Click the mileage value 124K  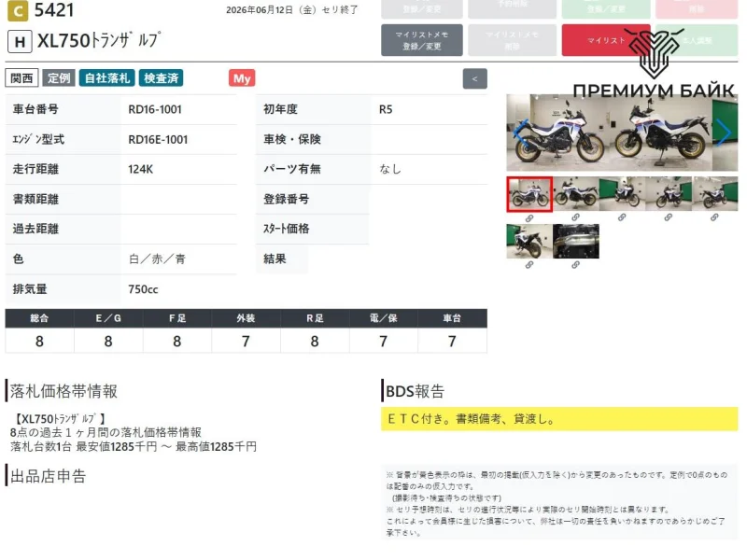[x=141, y=169]
